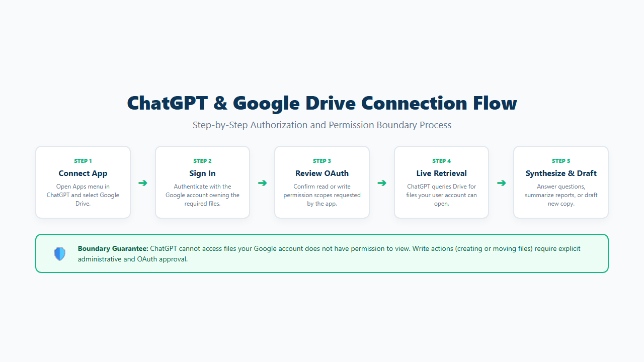Click 'Open Apps menu in ChatGPT' description
The image size is (644, 362).
[83, 195]
